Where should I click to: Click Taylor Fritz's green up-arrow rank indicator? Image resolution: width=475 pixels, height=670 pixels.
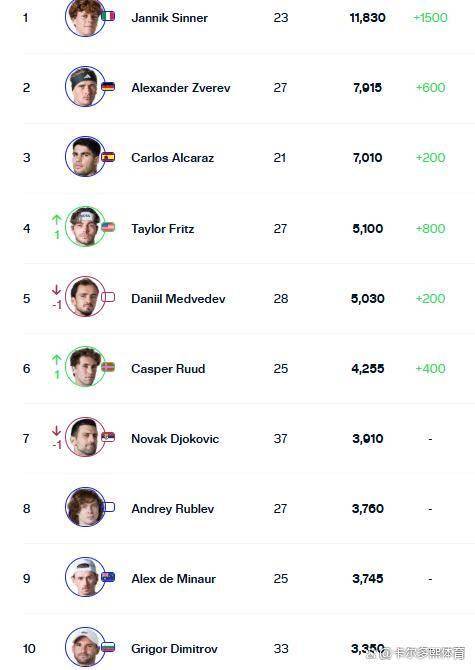coord(56,227)
